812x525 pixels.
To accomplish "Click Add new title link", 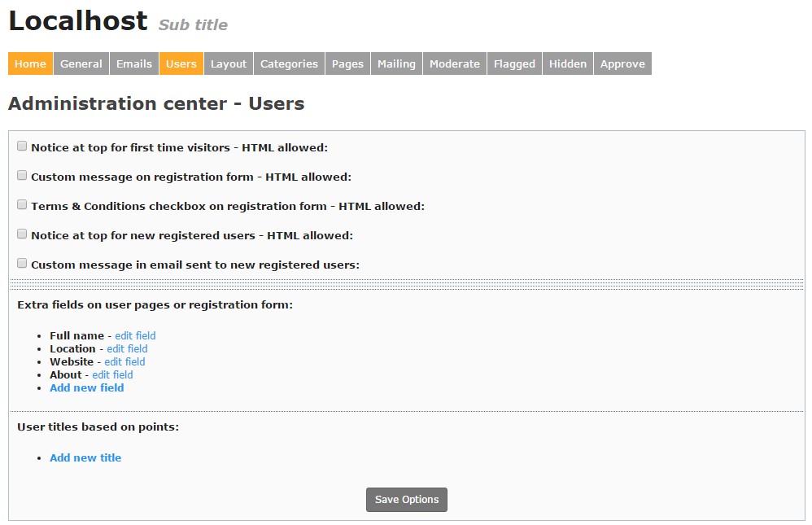I will (x=85, y=457).
